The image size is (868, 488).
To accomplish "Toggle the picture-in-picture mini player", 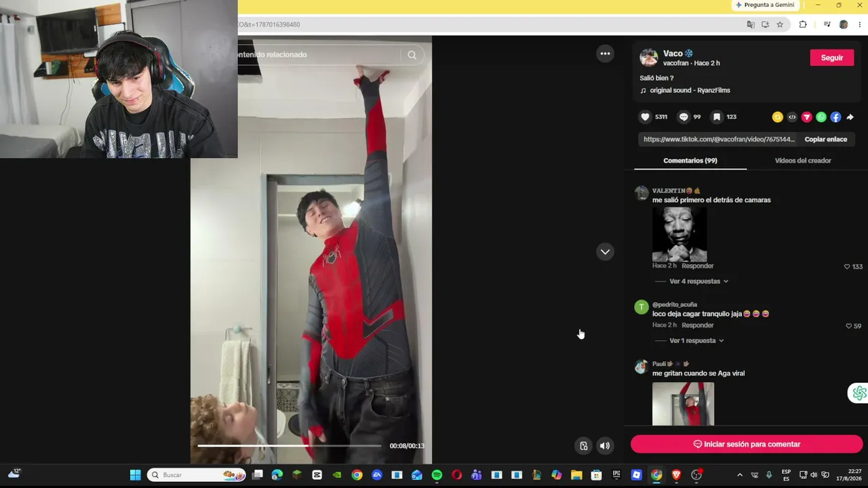I will [x=583, y=445].
